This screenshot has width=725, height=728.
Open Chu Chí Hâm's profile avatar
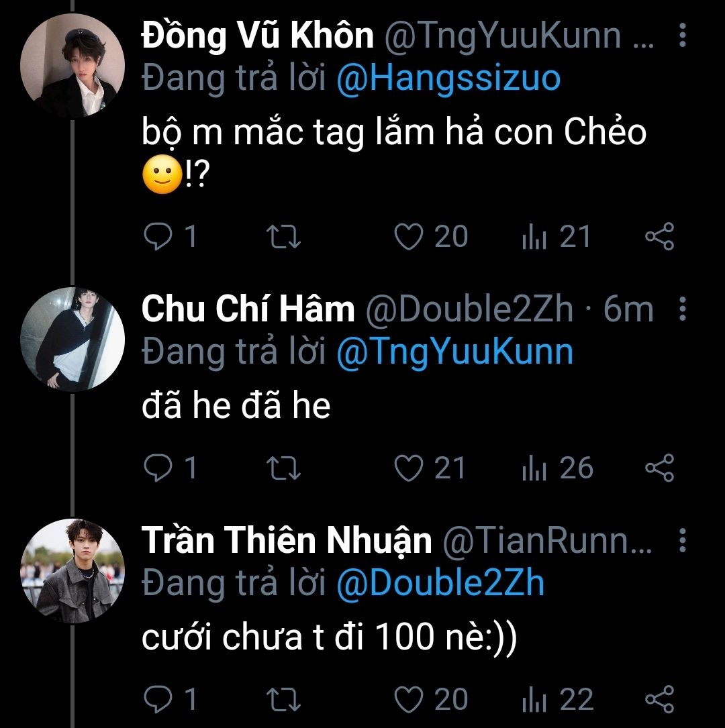[x=72, y=339]
